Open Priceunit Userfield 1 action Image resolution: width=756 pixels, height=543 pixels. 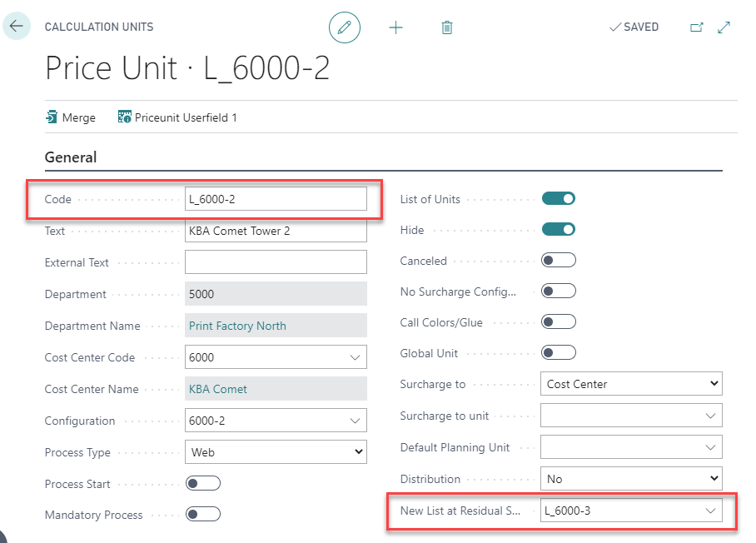pos(177,117)
